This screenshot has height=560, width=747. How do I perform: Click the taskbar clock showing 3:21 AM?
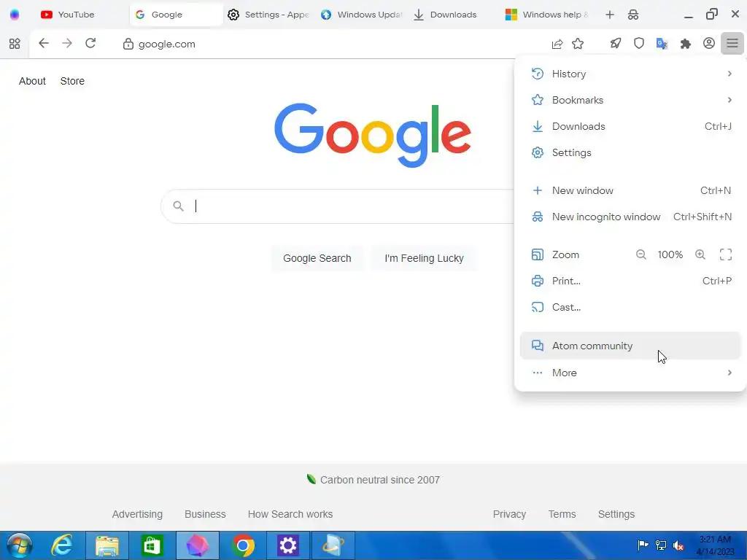715,545
